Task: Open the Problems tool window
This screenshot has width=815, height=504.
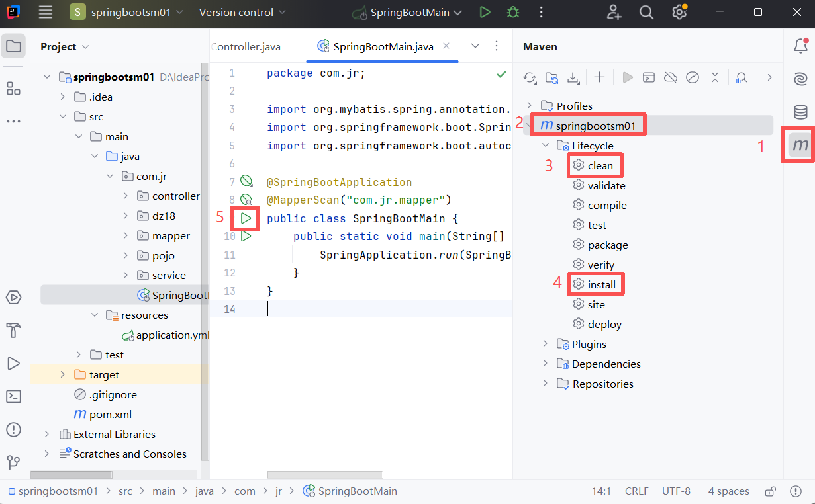Action: 13,429
